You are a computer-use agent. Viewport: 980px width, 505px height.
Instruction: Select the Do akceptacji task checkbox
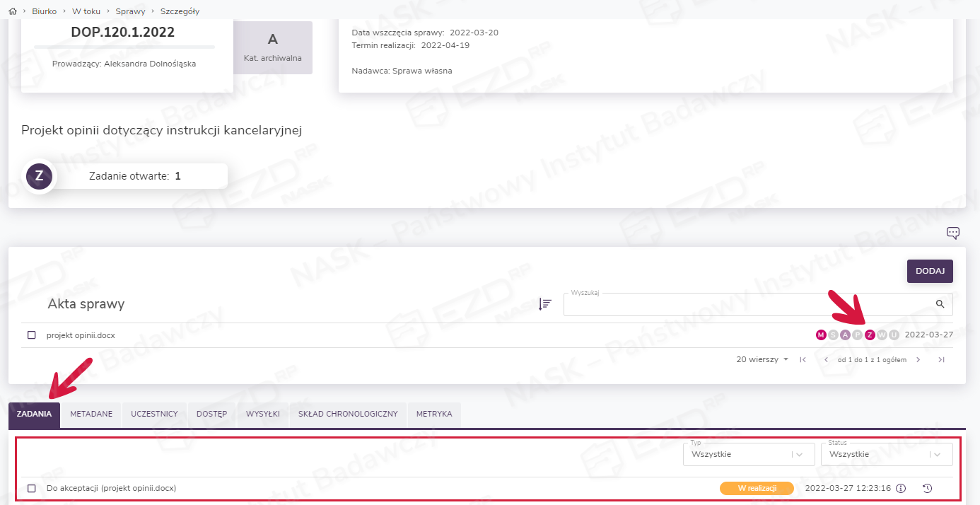tap(31, 488)
